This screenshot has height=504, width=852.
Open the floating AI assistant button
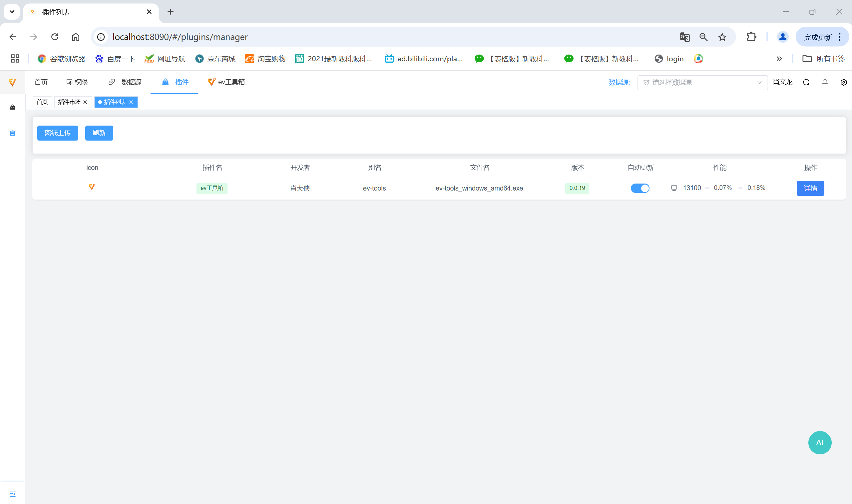click(820, 442)
